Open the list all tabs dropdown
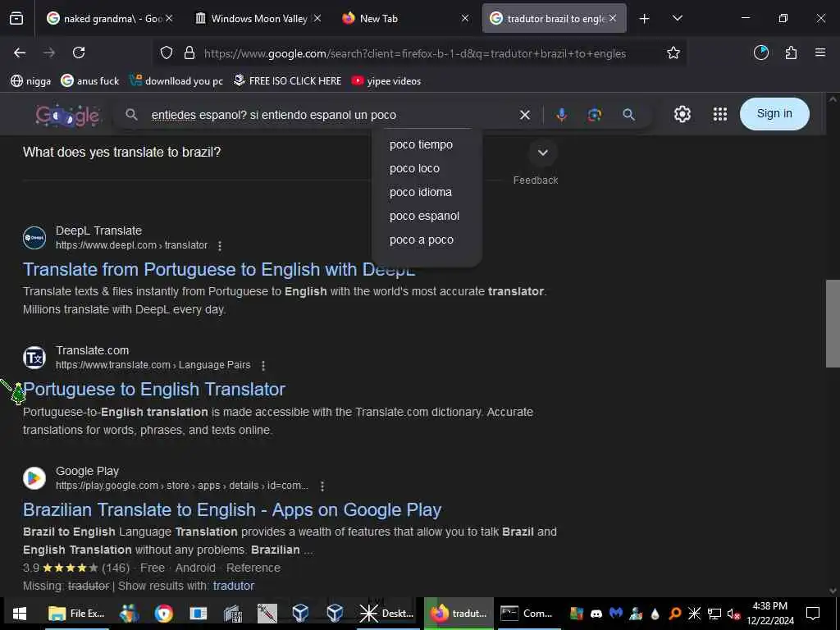 pos(677,18)
